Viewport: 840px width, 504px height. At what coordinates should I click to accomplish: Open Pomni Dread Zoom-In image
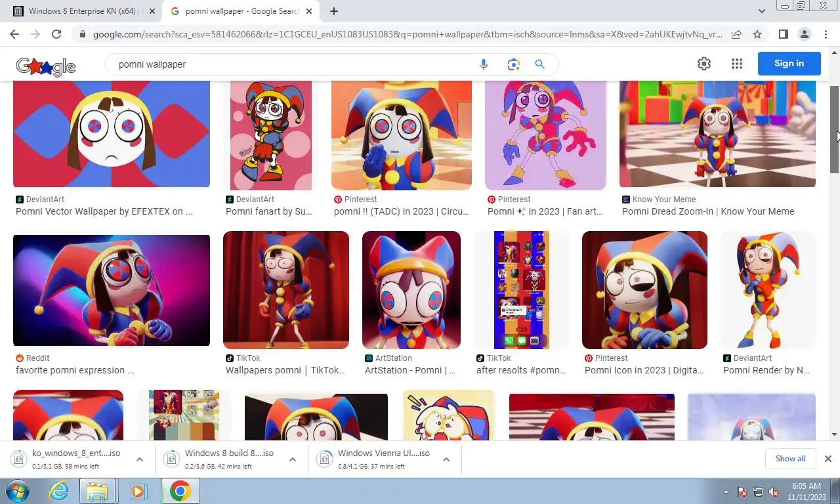click(717, 134)
